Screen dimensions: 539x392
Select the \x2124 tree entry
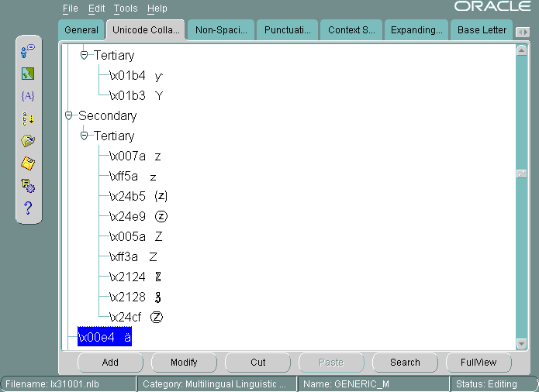[136, 277]
